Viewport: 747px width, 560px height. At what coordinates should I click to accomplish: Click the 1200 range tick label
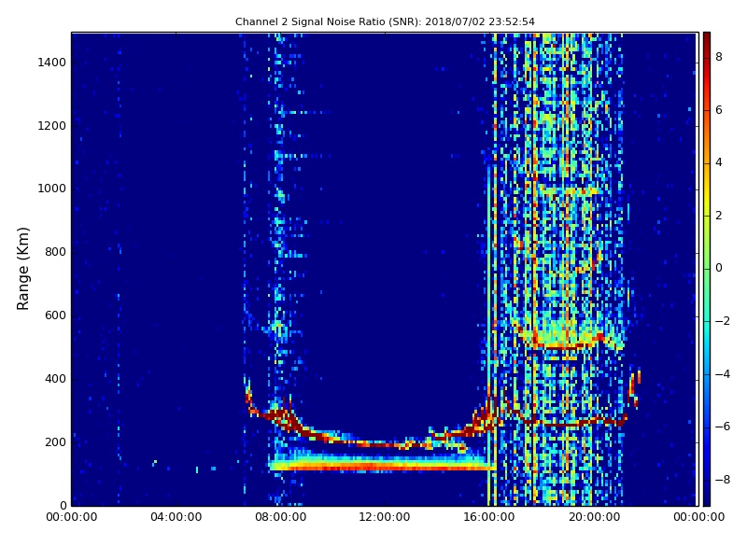point(51,126)
